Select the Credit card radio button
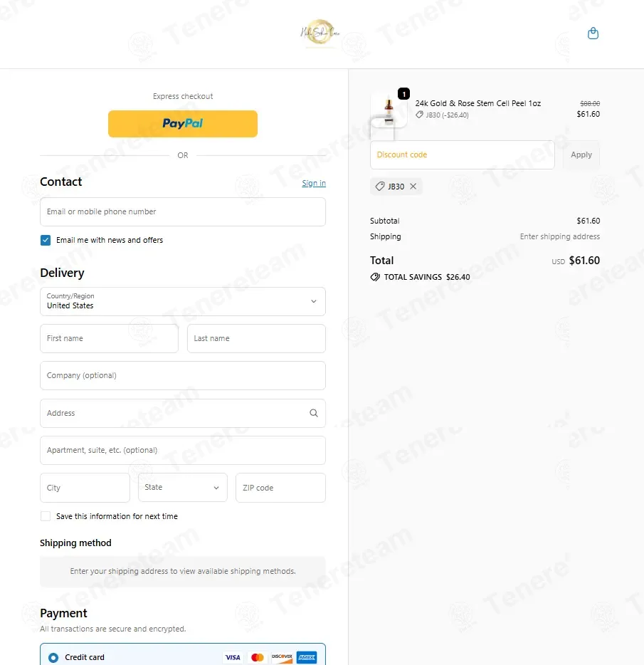 click(53, 657)
